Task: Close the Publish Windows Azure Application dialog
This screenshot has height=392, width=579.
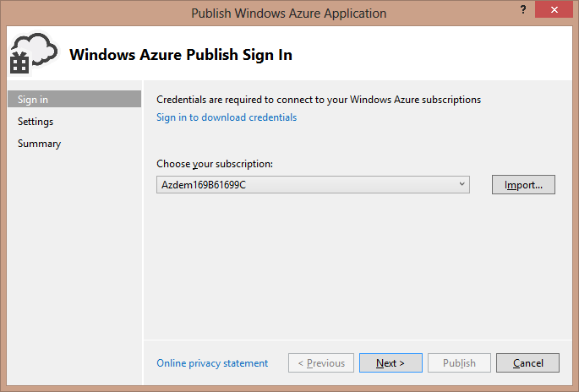Action: (554, 9)
